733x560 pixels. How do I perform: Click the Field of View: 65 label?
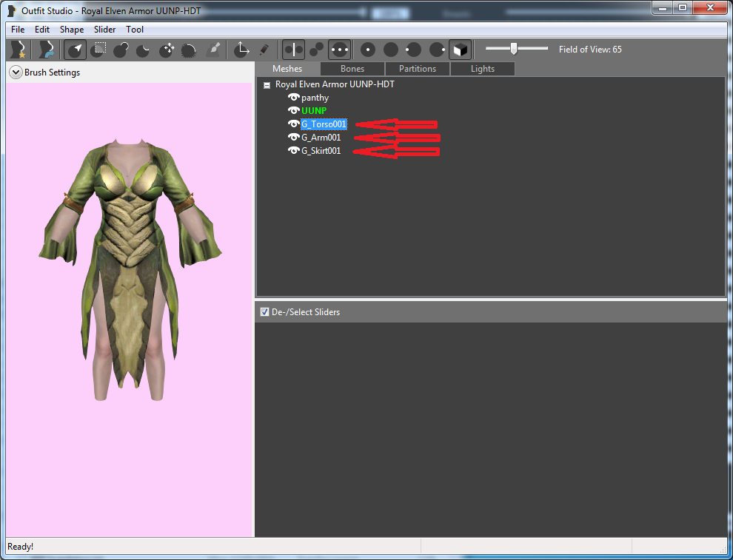click(590, 50)
